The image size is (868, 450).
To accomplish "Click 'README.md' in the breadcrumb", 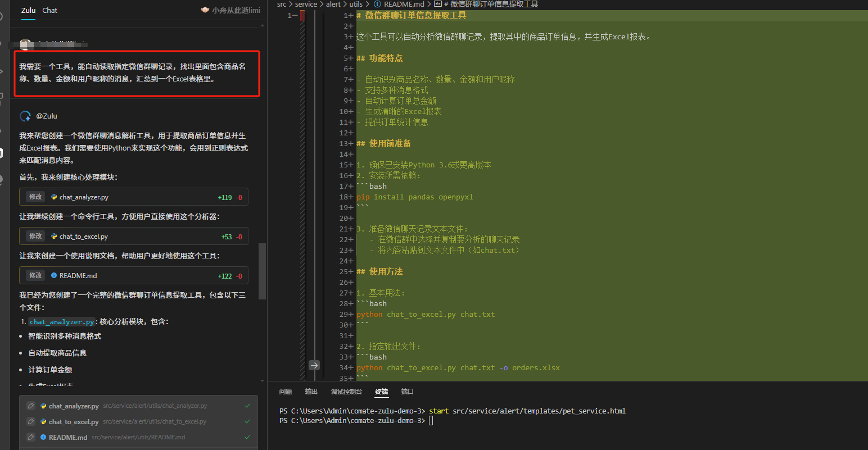I will pos(404,4).
